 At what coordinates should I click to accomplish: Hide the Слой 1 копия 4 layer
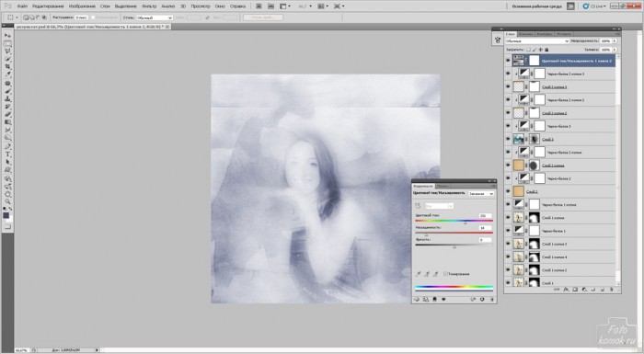508,257
